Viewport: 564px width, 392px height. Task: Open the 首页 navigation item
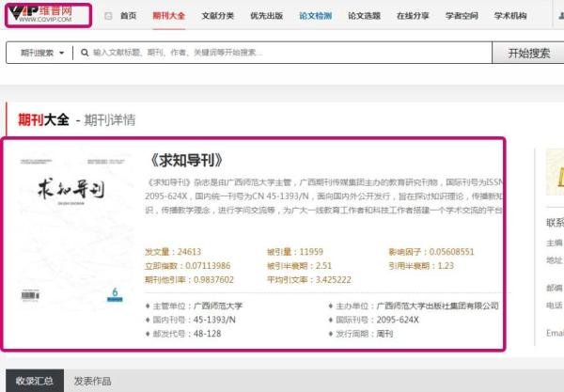pos(129,16)
